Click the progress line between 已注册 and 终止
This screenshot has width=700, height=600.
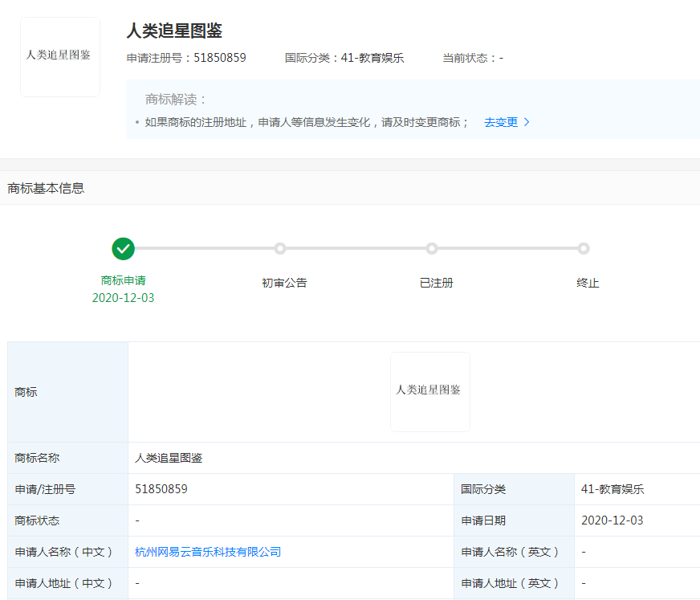(x=509, y=249)
